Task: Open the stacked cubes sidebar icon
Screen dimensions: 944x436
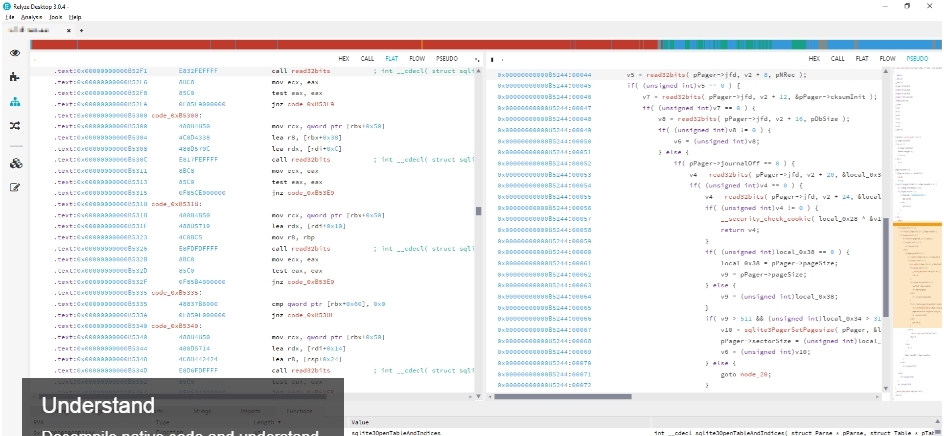Action: (x=15, y=162)
